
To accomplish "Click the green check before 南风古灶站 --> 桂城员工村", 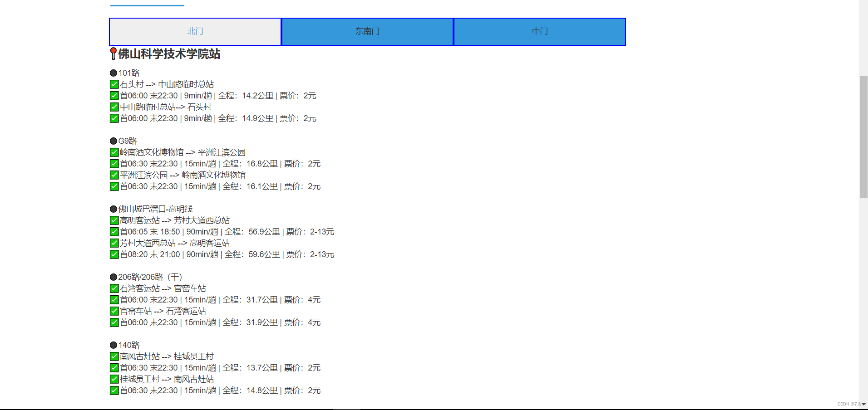I will [x=114, y=356].
